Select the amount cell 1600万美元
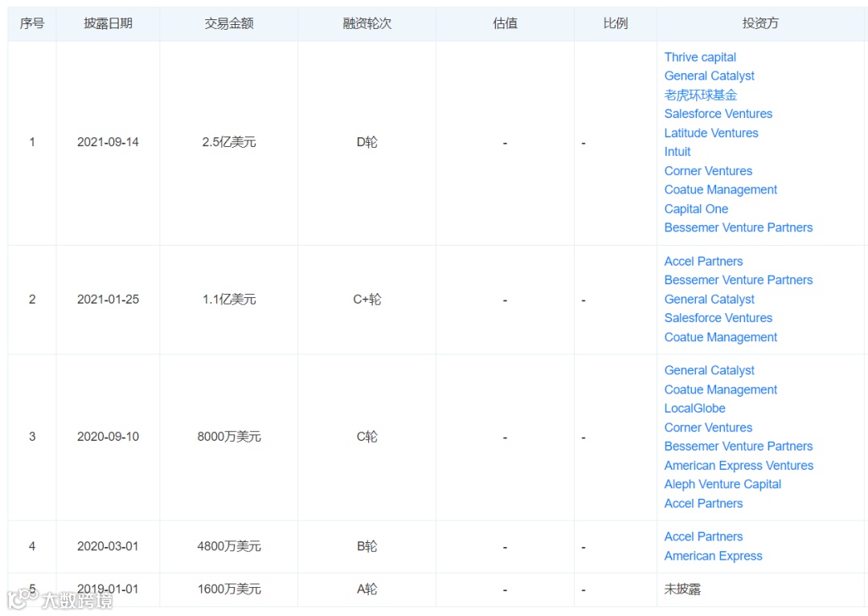868x616 pixels. 228,589
